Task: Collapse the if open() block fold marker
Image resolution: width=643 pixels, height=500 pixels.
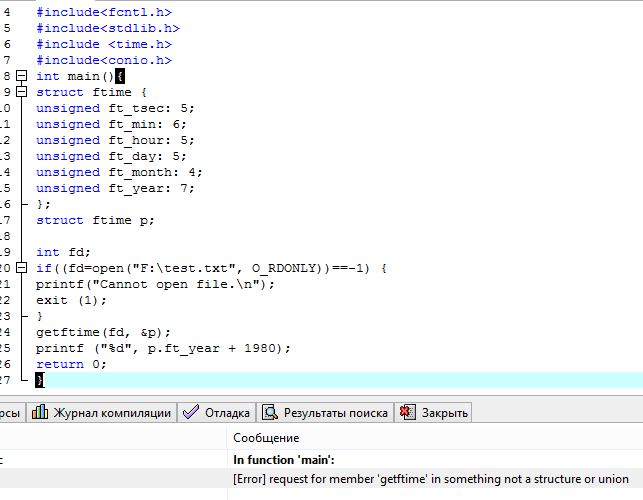Action: (21, 268)
